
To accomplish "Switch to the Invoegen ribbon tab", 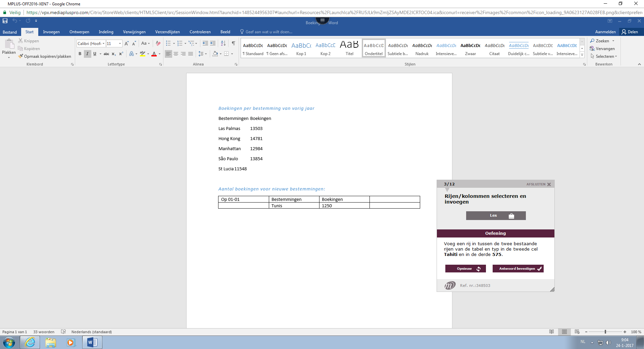I will 51,32.
